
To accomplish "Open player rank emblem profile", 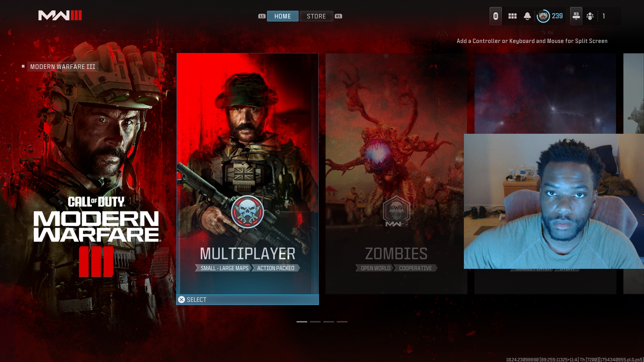I will 543,16.
